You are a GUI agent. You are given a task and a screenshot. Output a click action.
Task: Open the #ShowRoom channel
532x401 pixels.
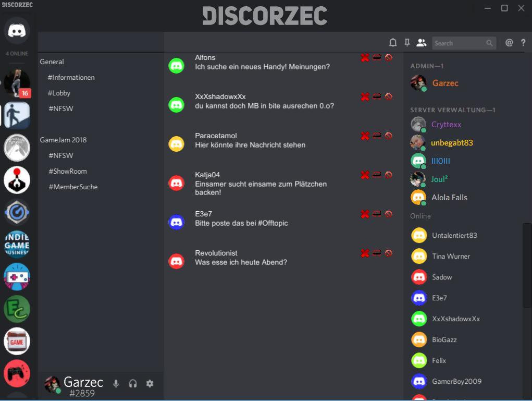click(x=68, y=171)
